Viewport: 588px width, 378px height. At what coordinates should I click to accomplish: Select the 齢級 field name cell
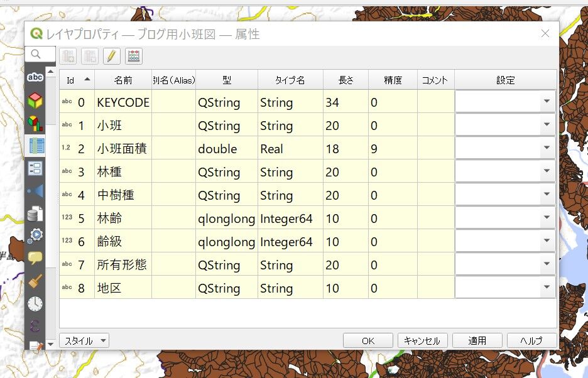(x=123, y=242)
